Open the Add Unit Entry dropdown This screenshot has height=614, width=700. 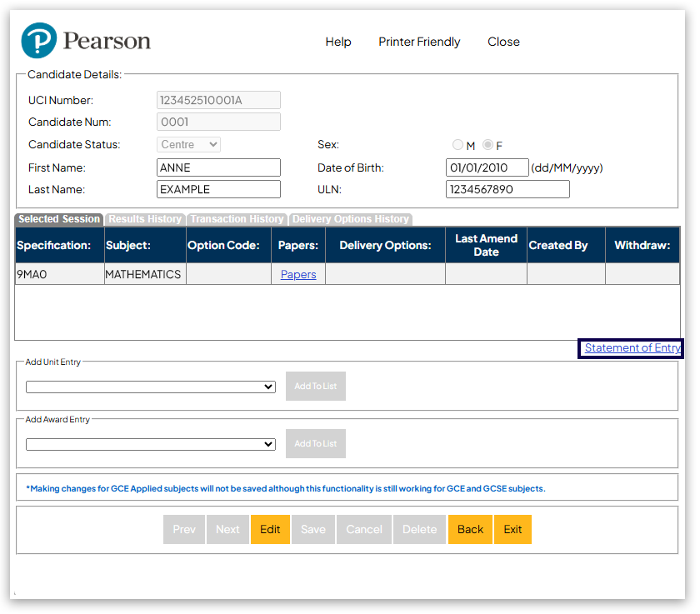tap(150, 387)
